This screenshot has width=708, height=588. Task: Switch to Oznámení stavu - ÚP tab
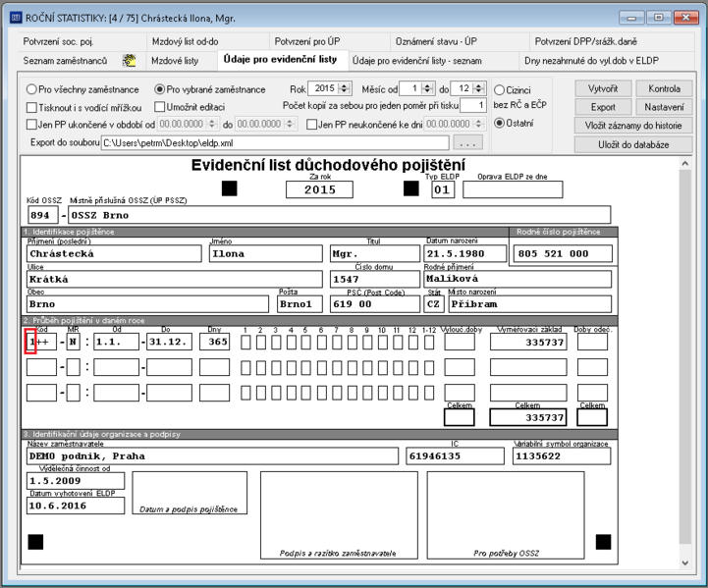(436, 41)
